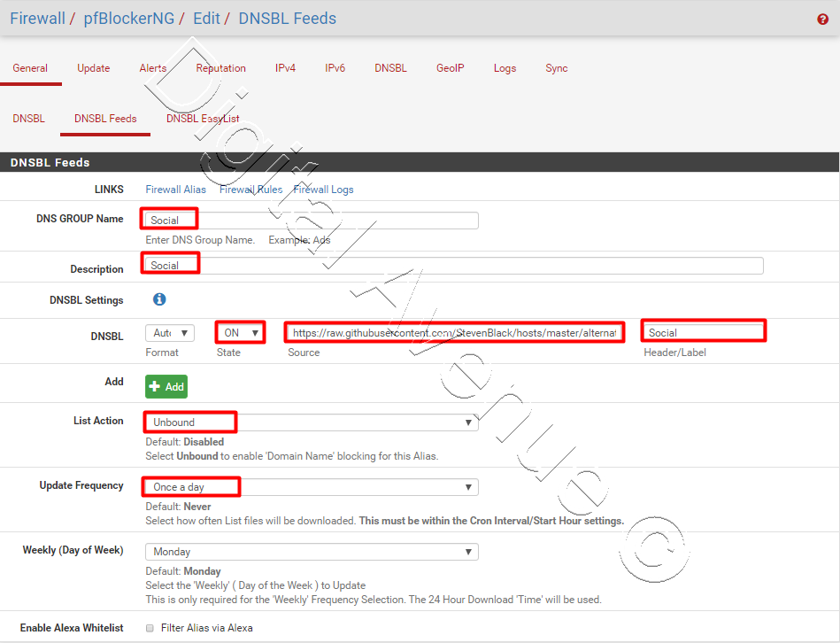Click the Firewall Alias link
The height and width of the screenshot is (643, 840).
[175, 189]
